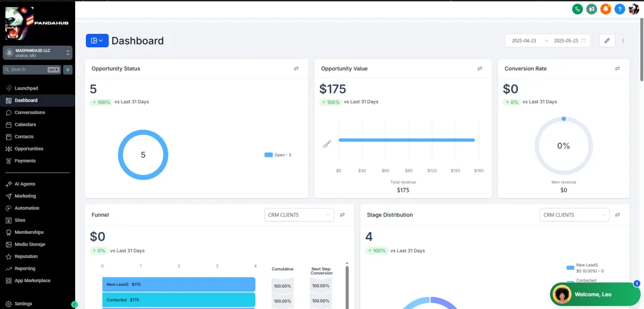Viewport: 644px width, 309px height.
Task: Click the New LeadS $175 funnel bar
Action: tap(179, 284)
